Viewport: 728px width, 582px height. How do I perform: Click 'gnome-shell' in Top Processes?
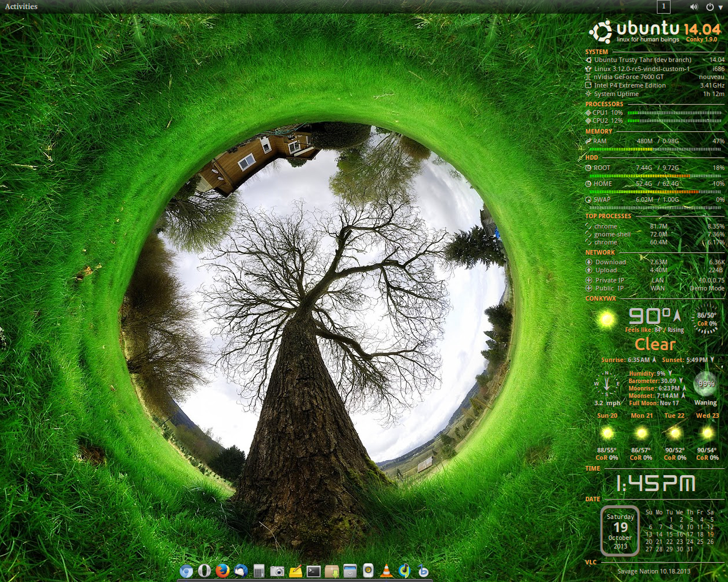pos(613,234)
